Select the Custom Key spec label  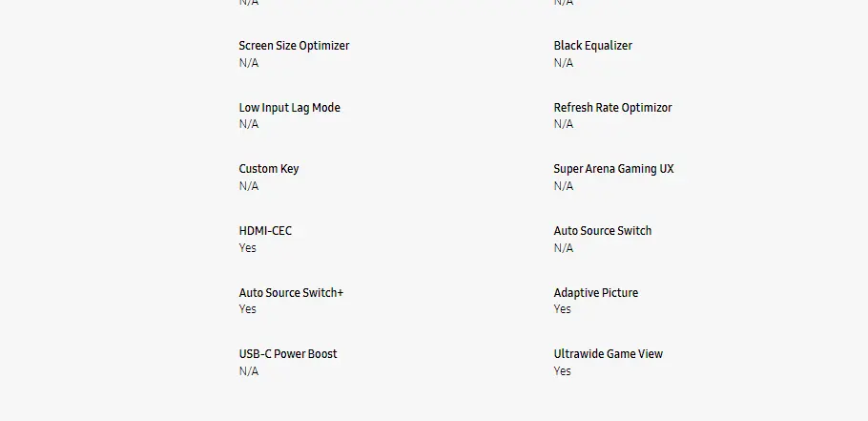point(268,169)
